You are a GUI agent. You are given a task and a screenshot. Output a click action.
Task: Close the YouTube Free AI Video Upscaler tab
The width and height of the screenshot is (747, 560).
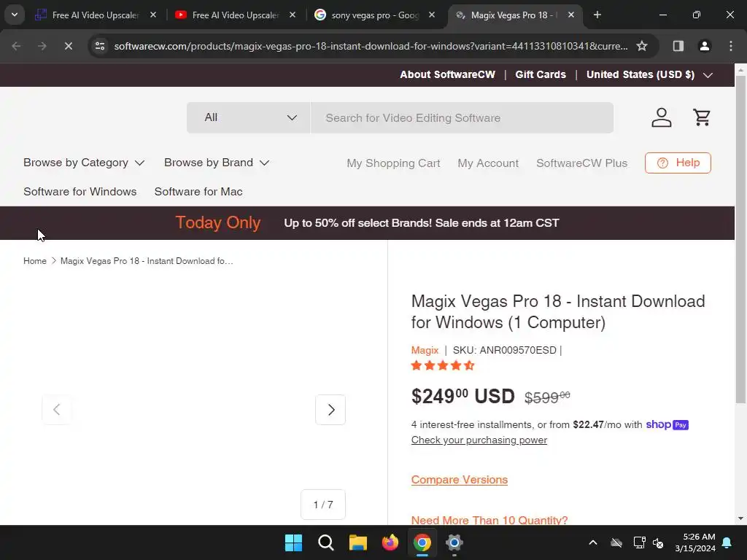coord(293,15)
